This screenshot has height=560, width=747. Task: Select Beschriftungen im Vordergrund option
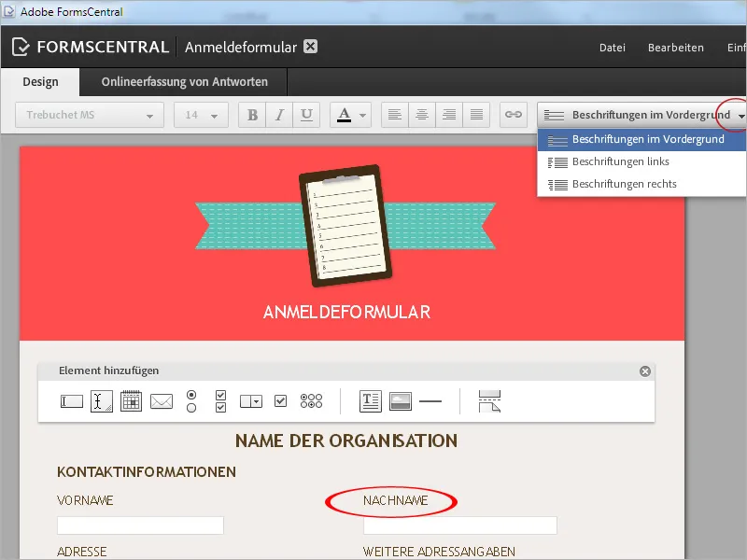point(641,139)
